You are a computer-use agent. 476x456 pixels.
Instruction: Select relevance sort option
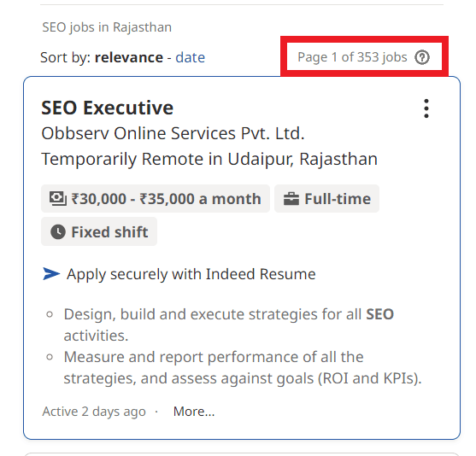[129, 57]
